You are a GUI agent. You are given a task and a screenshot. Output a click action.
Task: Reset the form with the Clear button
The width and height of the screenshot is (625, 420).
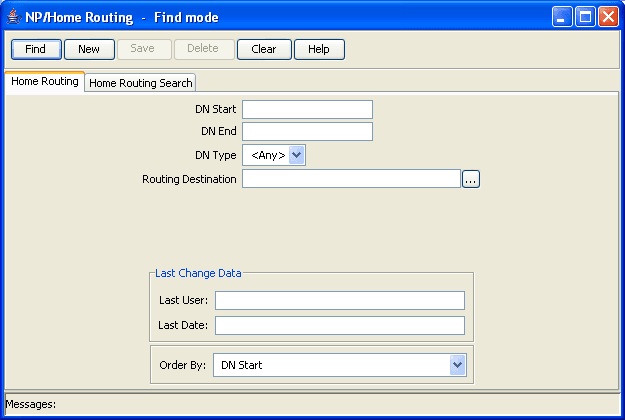(264, 49)
